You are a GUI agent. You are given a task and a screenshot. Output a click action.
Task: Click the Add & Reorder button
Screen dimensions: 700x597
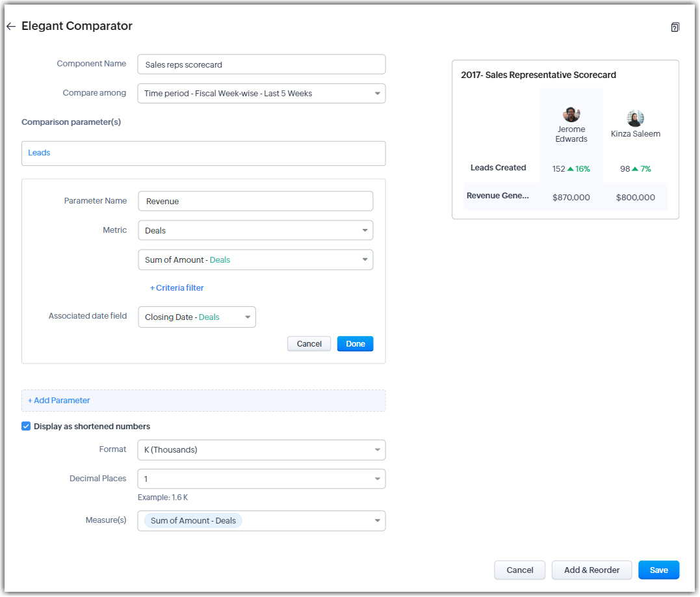pyautogui.click(x=591, y=570)
